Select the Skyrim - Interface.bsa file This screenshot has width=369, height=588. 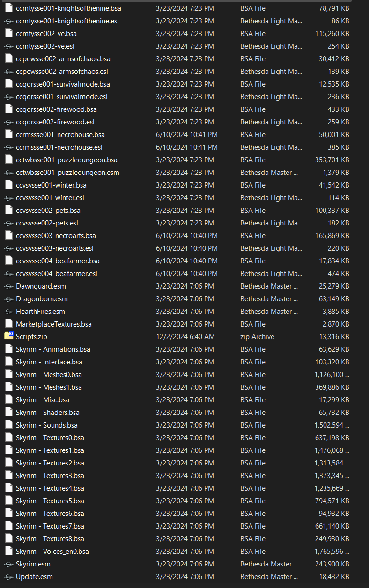[49, 362]
